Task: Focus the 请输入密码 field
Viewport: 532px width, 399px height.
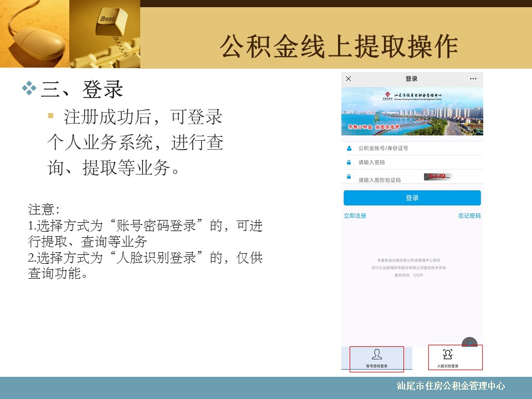Action: click(410, 163)
